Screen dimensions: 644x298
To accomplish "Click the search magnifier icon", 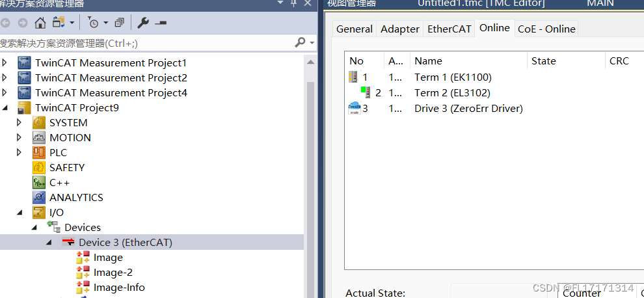I will (x=301, y=42).
